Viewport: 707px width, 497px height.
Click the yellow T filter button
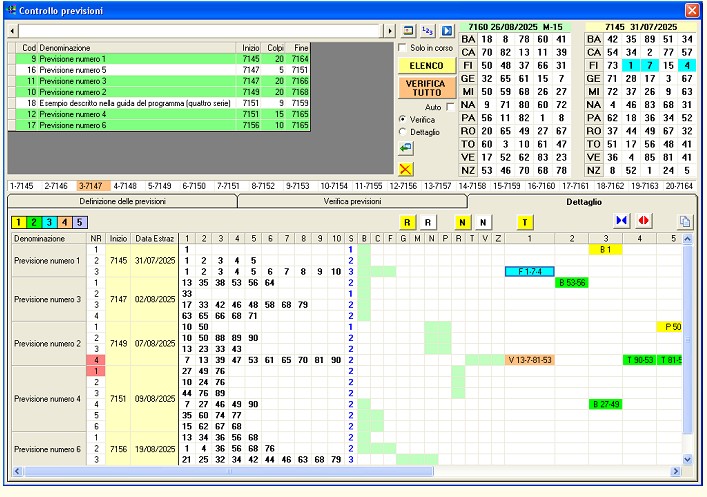click(x=525, y=222)
